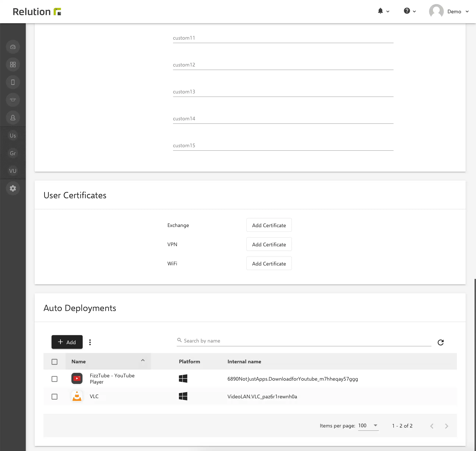476x451 pixels.
Task: Open the three-dot more actions menu
Action: [x=90, y=342]
